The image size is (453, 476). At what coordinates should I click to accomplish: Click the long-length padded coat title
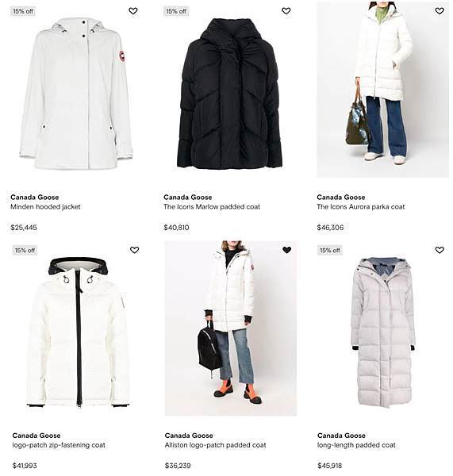coord(356,445)
